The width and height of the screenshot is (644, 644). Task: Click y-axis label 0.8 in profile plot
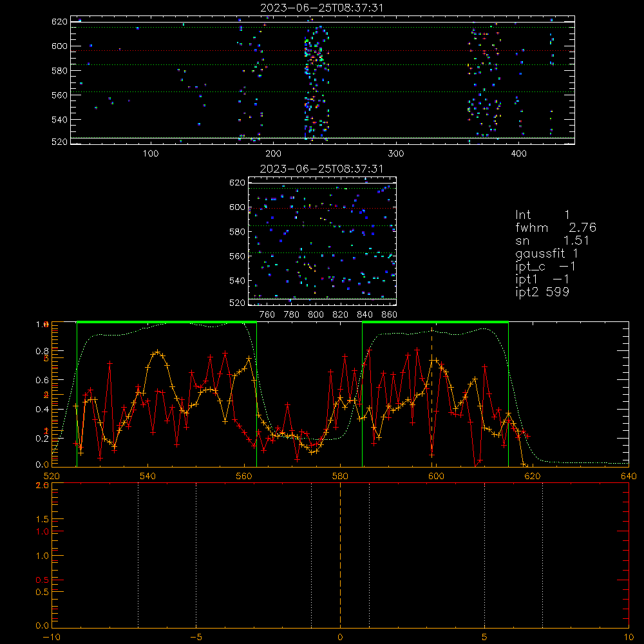(x=43, y=351)
